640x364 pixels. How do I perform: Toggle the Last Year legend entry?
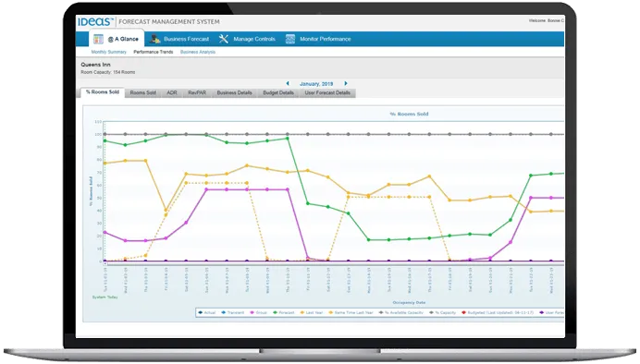312,312
